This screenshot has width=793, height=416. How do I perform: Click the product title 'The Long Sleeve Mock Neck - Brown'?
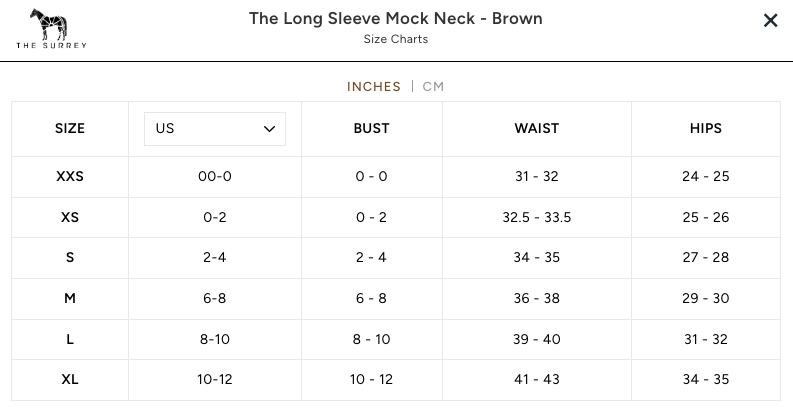click(x=396, y=19)
